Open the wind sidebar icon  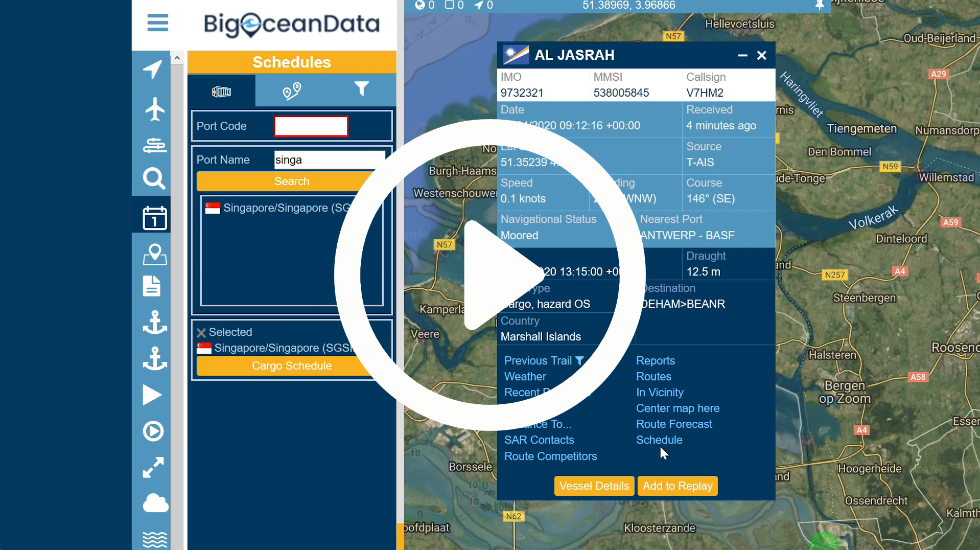[154, 146]
